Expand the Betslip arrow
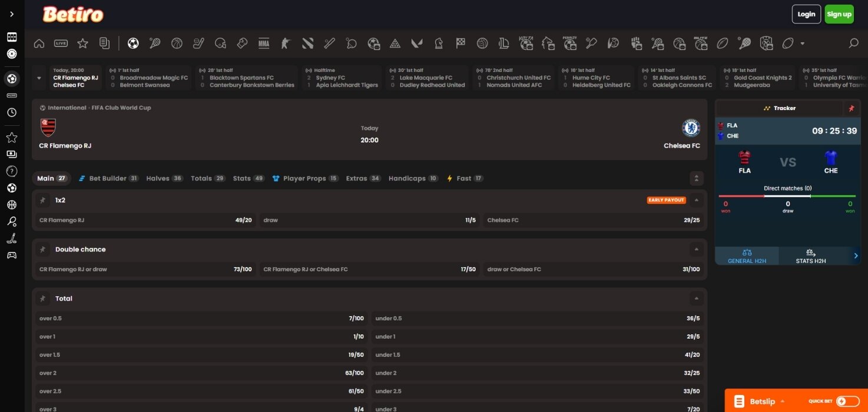Viewport: 868px width, 412px height. 783,401
